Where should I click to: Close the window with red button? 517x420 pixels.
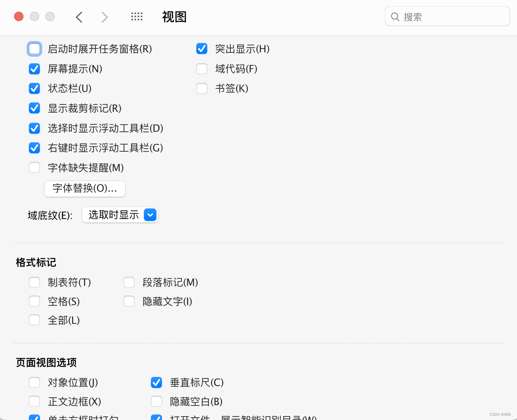click(x=19, y=16)
